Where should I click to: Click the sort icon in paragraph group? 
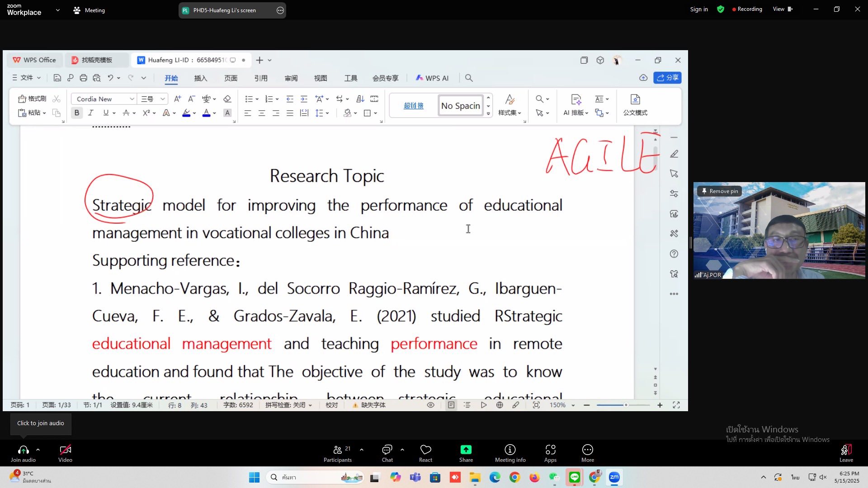(x=360, y=99)
